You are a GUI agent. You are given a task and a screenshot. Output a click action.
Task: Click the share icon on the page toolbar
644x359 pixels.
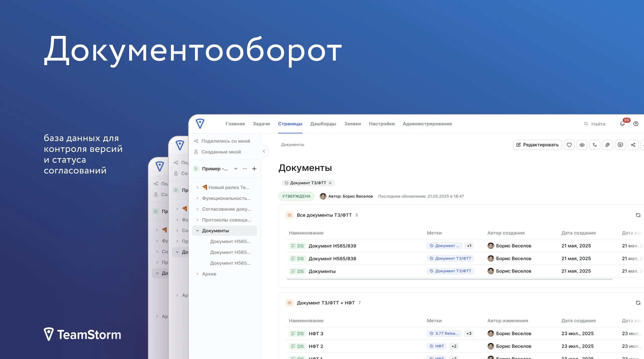633,145
